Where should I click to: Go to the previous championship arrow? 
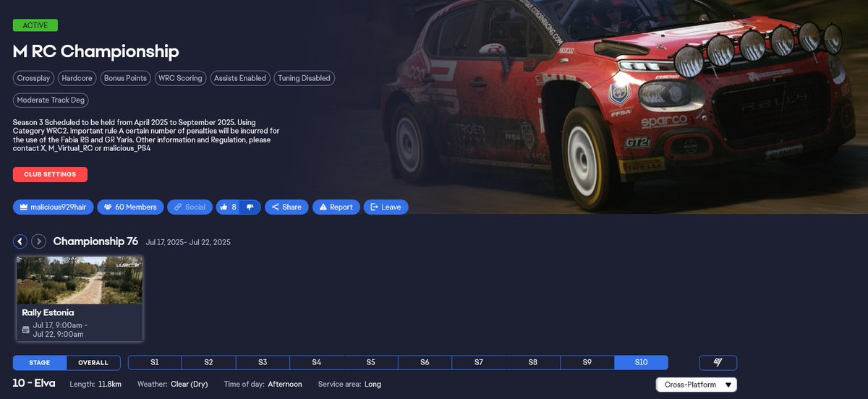pyautogui.click(x=20, y=241)
